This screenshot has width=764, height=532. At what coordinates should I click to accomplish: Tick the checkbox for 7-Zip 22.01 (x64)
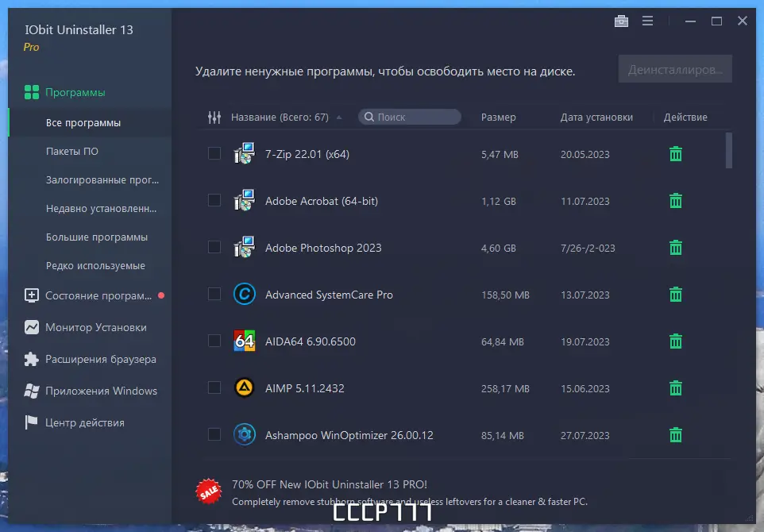(x=214, y=153)
